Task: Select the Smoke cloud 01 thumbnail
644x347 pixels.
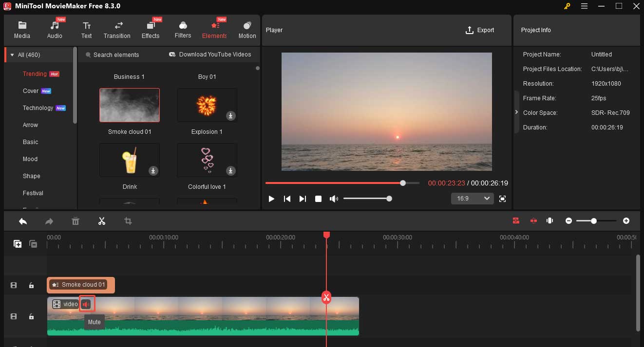Action: click(130, 105)
